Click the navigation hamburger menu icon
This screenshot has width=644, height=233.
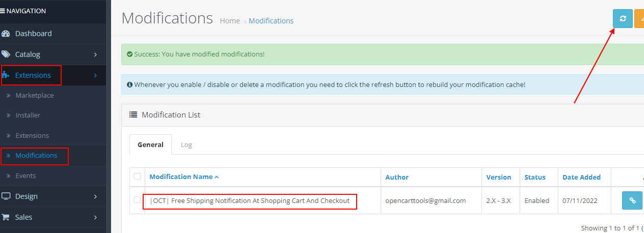[3, 11]
